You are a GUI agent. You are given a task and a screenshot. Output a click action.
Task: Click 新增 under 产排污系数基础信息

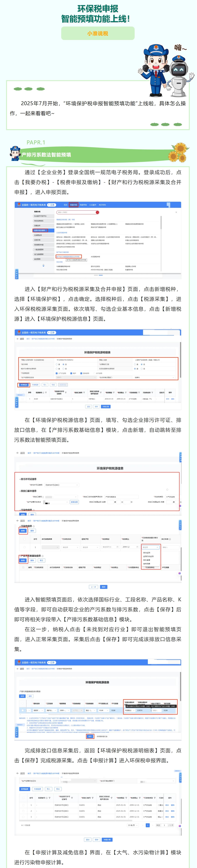(x=23, y=560)
